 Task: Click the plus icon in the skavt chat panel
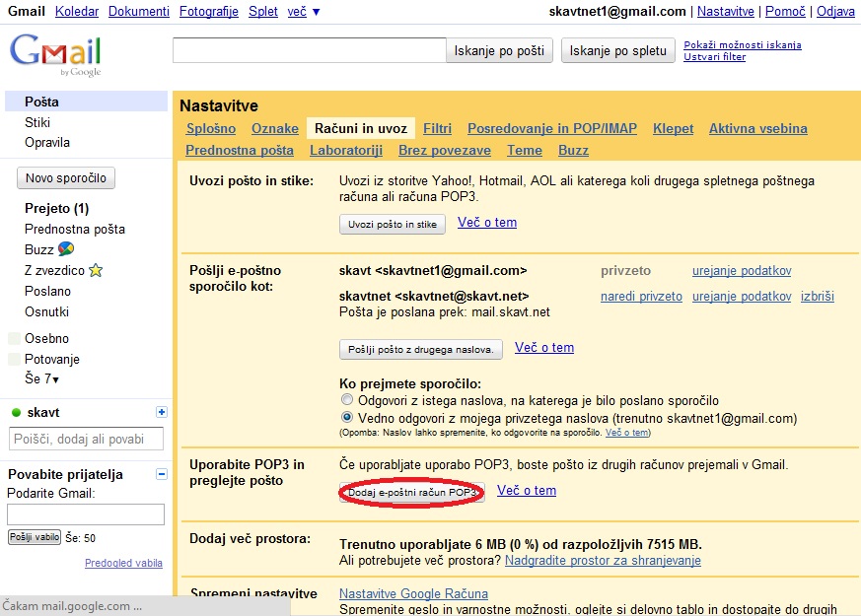[x=162, y=412]
